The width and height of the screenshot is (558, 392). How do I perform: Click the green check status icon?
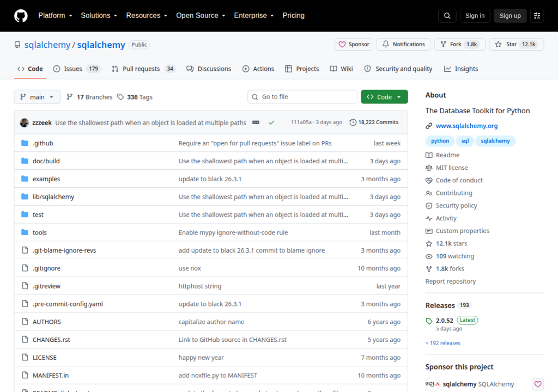[x=271, y=122]
